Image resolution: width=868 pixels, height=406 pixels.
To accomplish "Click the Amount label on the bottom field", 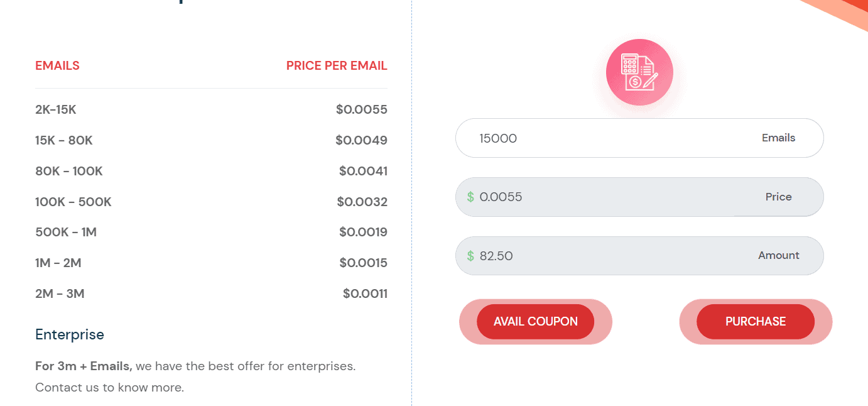I will click(778, 255).
